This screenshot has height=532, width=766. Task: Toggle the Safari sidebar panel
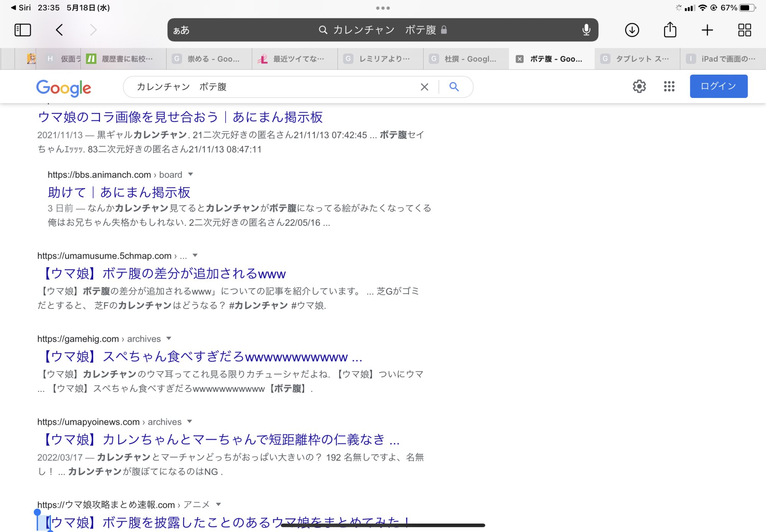click(23, 30)
